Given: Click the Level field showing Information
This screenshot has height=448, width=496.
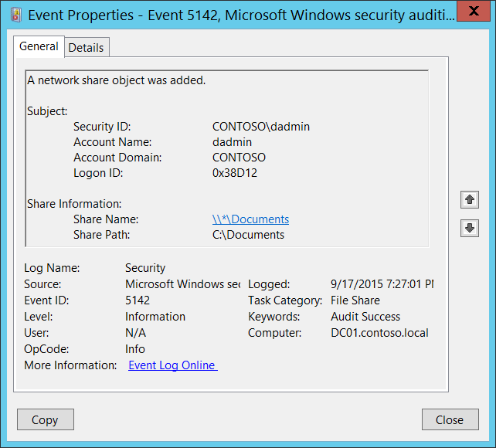Looking at the screenshot, I should (155, 317).
